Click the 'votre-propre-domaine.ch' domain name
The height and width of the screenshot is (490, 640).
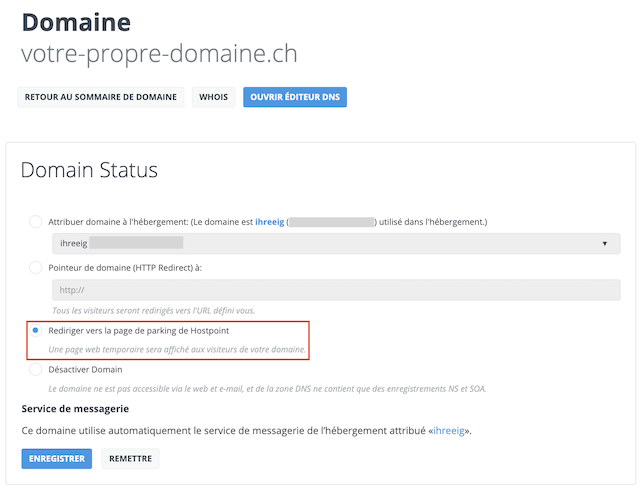pos(159,53)
